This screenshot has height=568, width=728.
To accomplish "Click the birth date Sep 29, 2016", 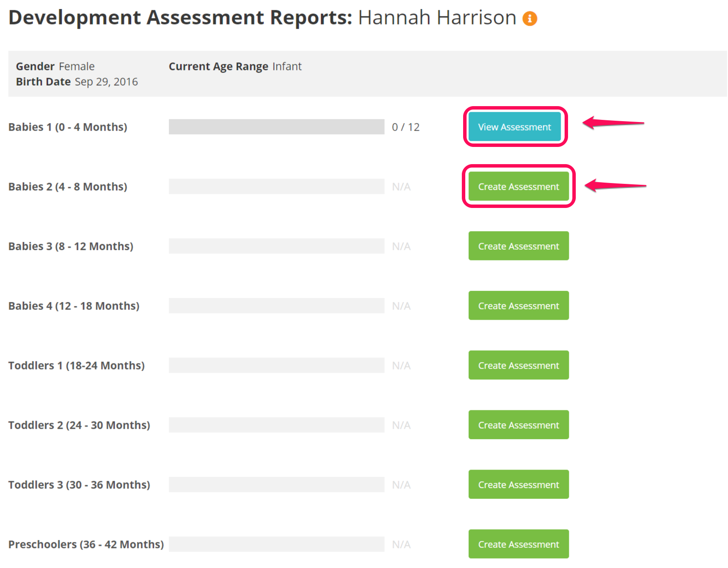I will pos(106,82).
